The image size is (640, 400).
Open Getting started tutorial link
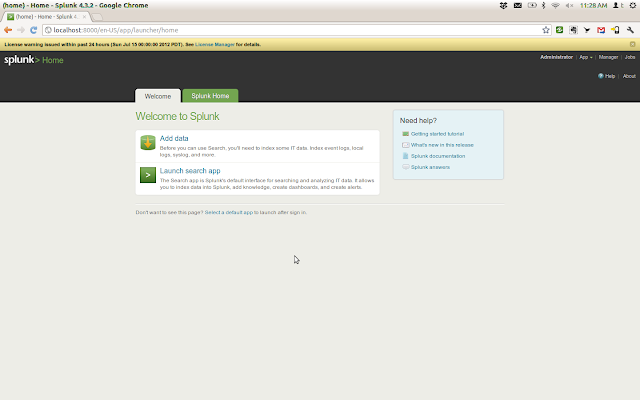[x=437, y=134]
